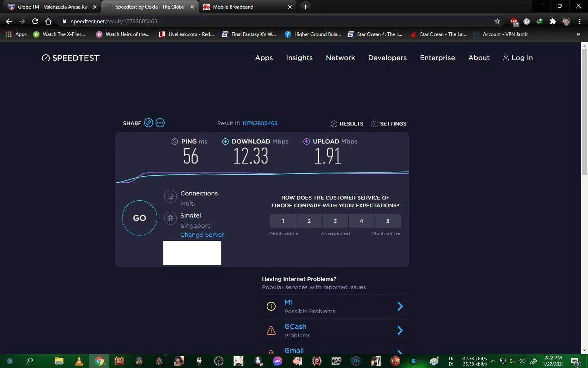This screenshot has height=368, width=588.
Task: Open the M1 service link
Action: 289,302
